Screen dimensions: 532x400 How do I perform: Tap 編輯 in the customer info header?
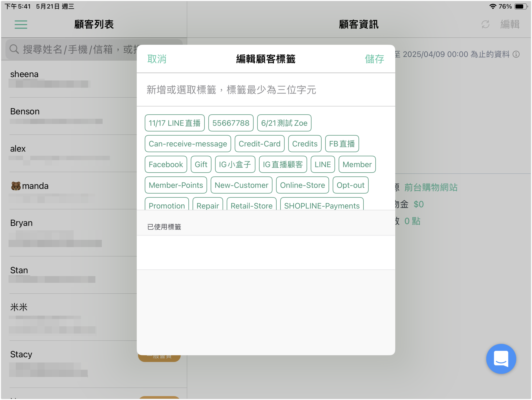(510, 24)
